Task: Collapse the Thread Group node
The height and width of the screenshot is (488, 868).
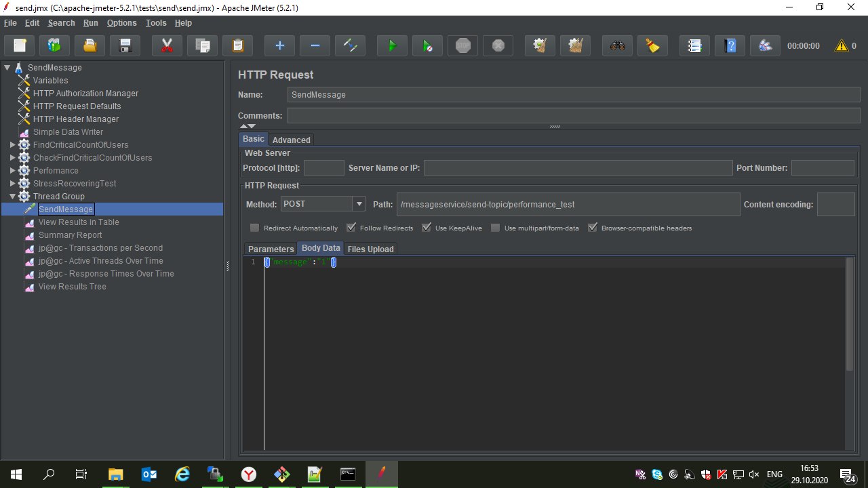Action: [12, 197]
